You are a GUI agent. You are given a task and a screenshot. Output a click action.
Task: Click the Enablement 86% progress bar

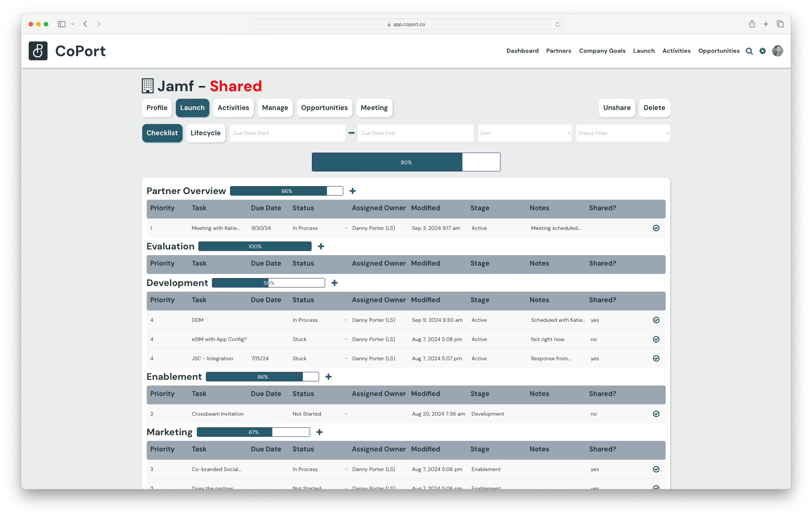262,377
